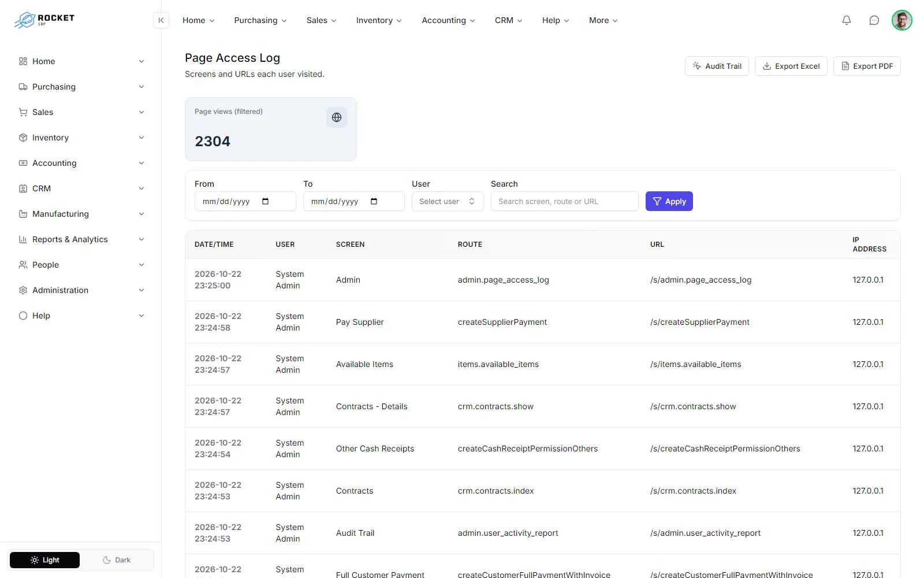Click the globe icon in Page views card
The height and width of the screenshot is (578, 924).
pos(337,117)
